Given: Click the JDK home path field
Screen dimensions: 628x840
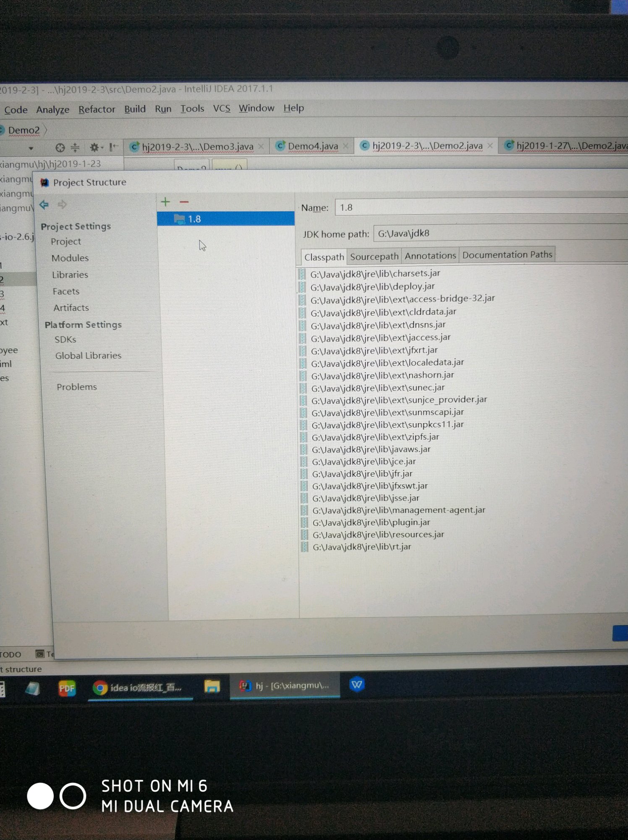Looking at the screenshot, I should tap(500, 233).
